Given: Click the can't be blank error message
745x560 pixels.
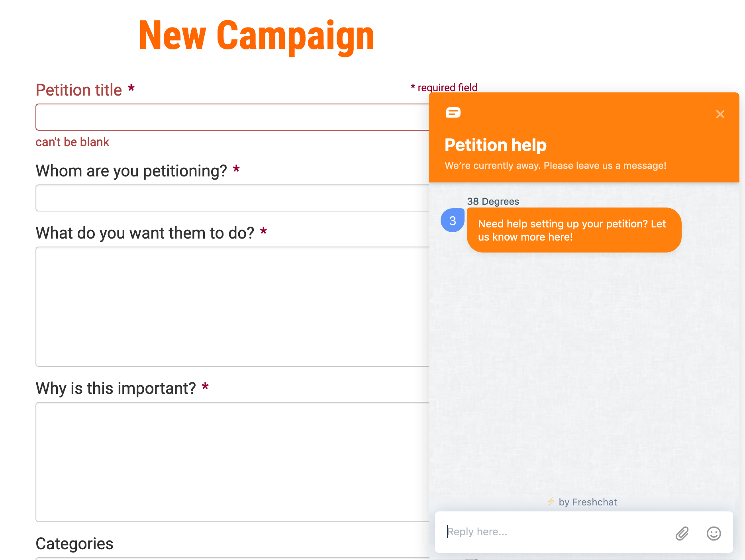Looking at the screenshot, I should (x=73, y=142).
